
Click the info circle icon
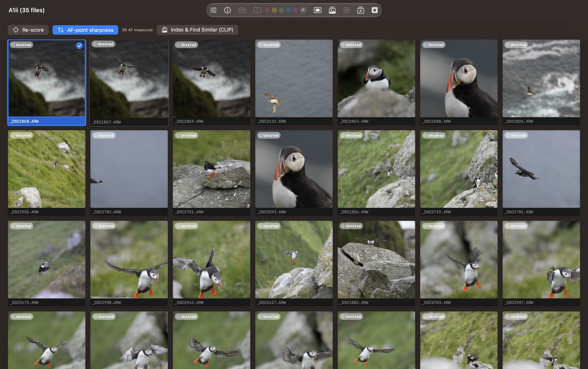227,10
